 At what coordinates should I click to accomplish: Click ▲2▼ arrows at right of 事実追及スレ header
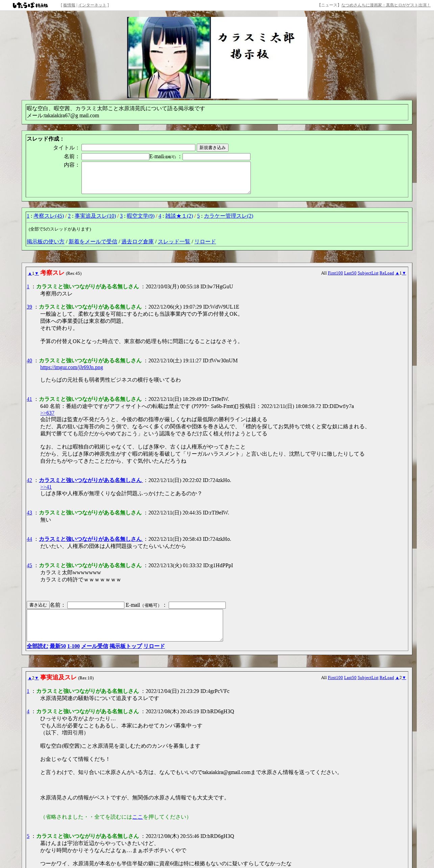click(x=401, y=678)
